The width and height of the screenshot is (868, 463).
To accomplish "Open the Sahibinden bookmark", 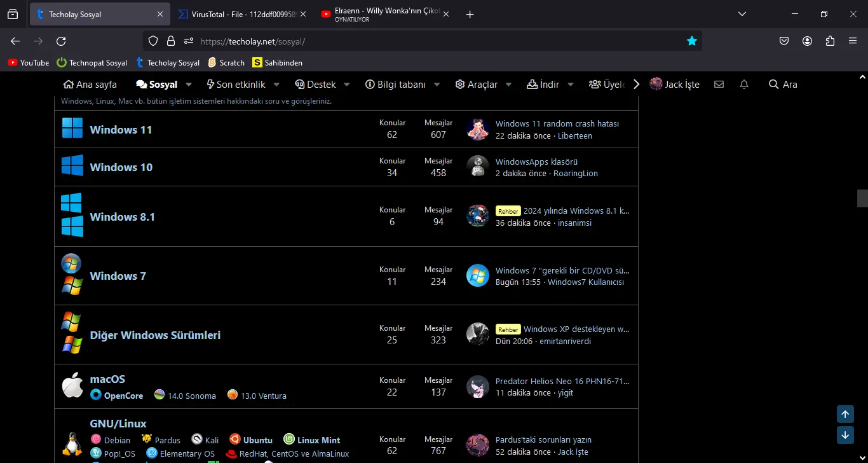I will 278,63.
